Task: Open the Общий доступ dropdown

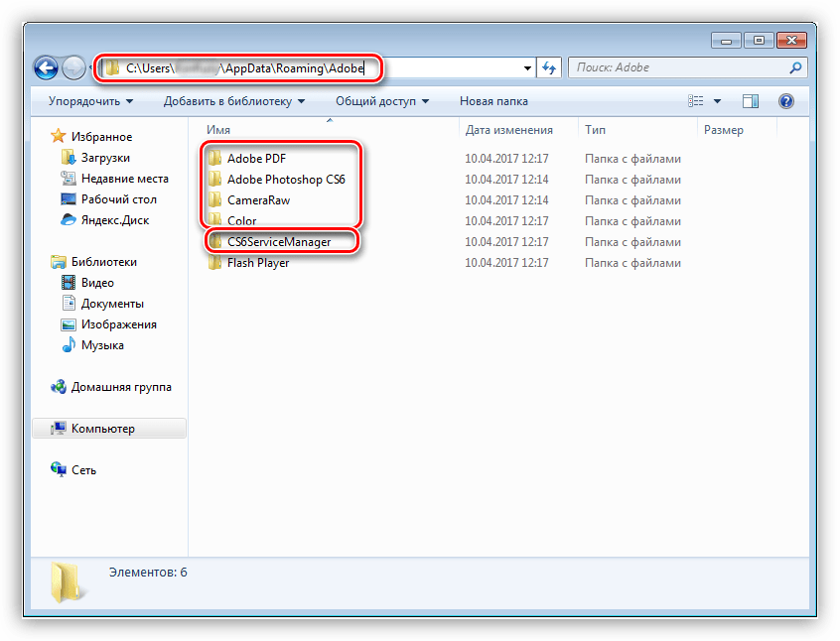Action: click(x=382, y=101)
